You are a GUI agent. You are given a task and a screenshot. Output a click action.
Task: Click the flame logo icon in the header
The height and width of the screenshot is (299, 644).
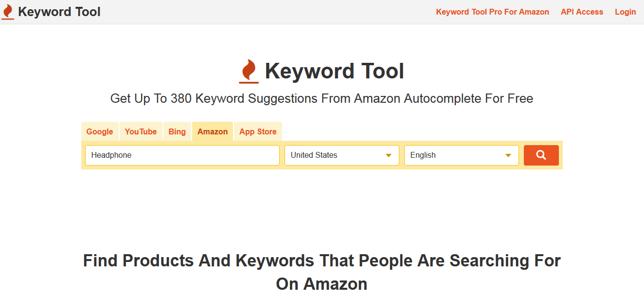tap(8, 12)
